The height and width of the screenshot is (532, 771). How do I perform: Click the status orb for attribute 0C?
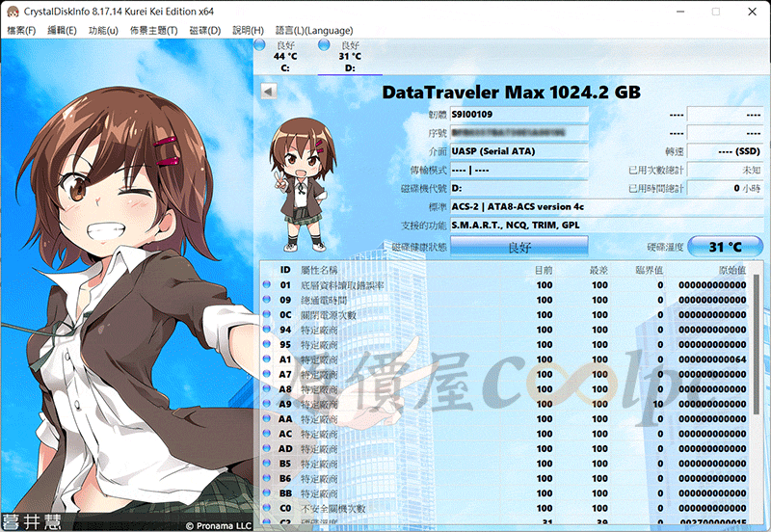[267, 314]
